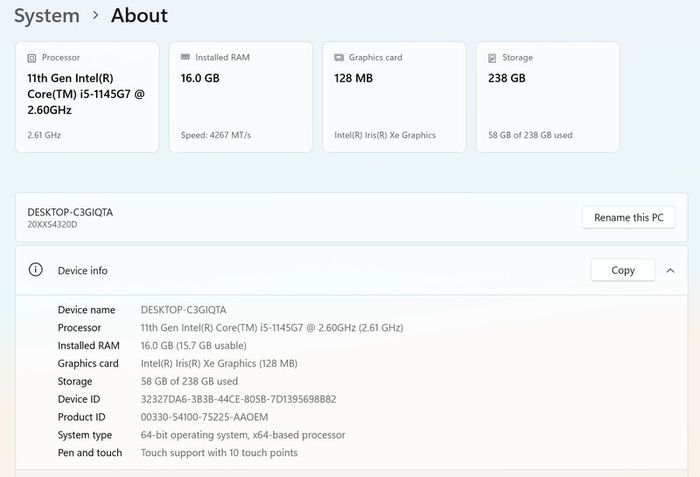Click the 'Device info' heading
700x477 pixels.
(x=83, y=270)
